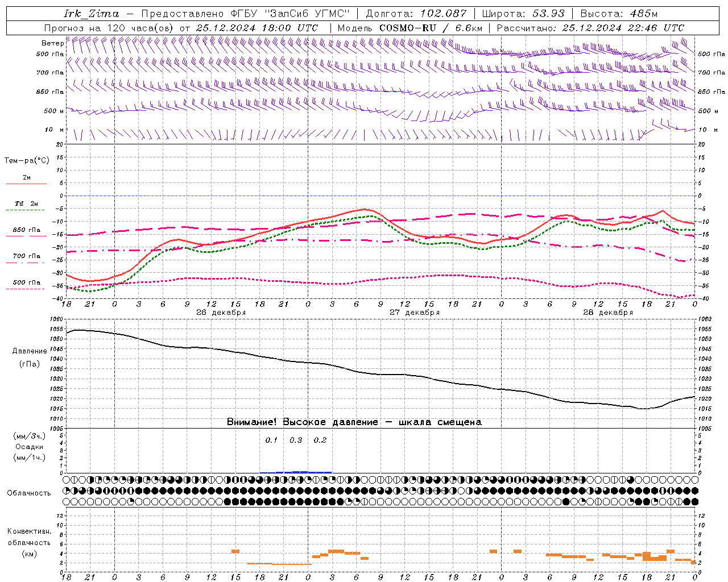Click the Осадки precipitation label
This screenshot has height=582, width=728.
tap(29, 447)
